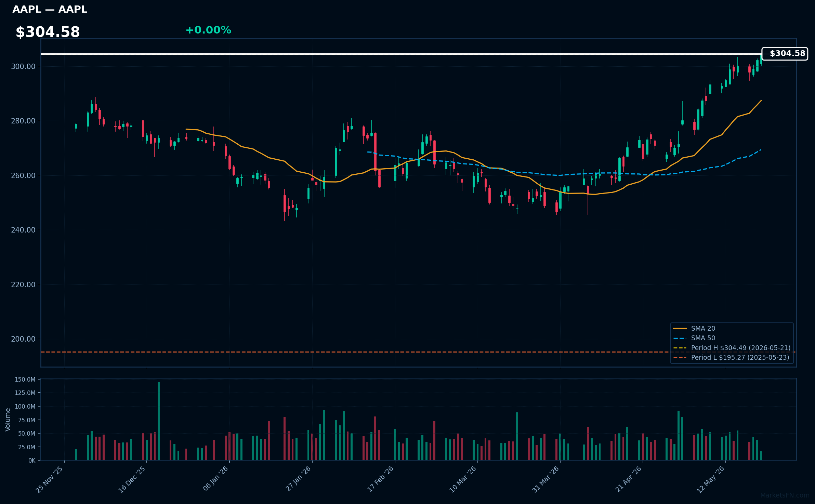Viewport: 815px width, 504px height.
Task: Select the SMA 50 legend entry
Action: (694, 338)
